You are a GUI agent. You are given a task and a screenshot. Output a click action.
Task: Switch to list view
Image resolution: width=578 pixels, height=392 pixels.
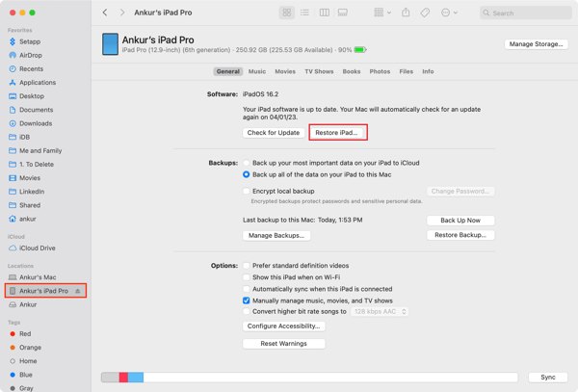[x=304, y=13]
